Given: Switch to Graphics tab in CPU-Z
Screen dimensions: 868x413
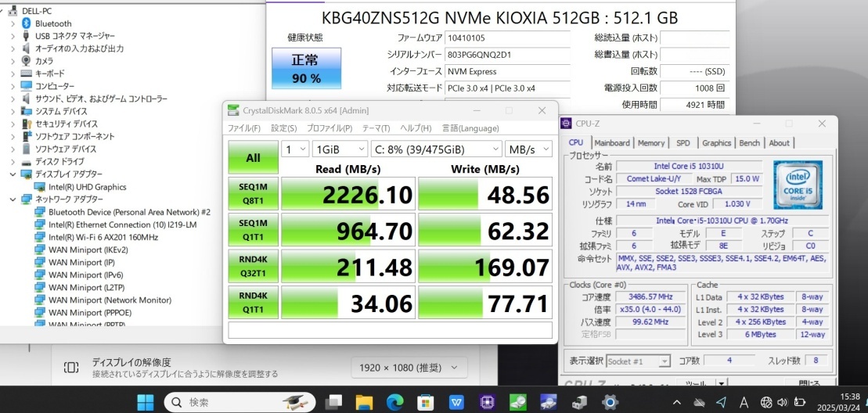Looking at the screenshot, I should coord(717,142).
